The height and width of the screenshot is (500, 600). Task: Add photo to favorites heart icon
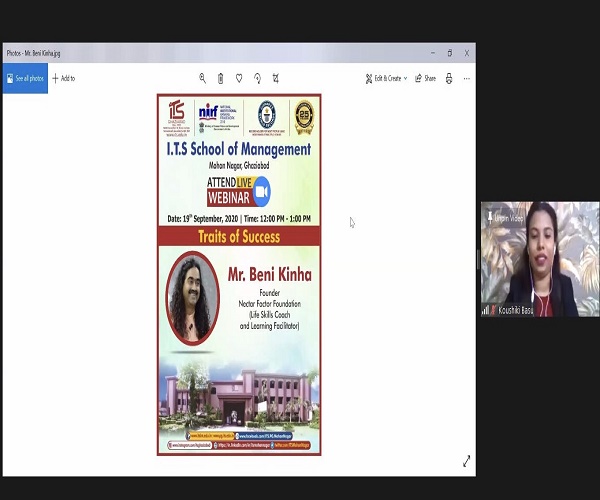coord(239,78)
